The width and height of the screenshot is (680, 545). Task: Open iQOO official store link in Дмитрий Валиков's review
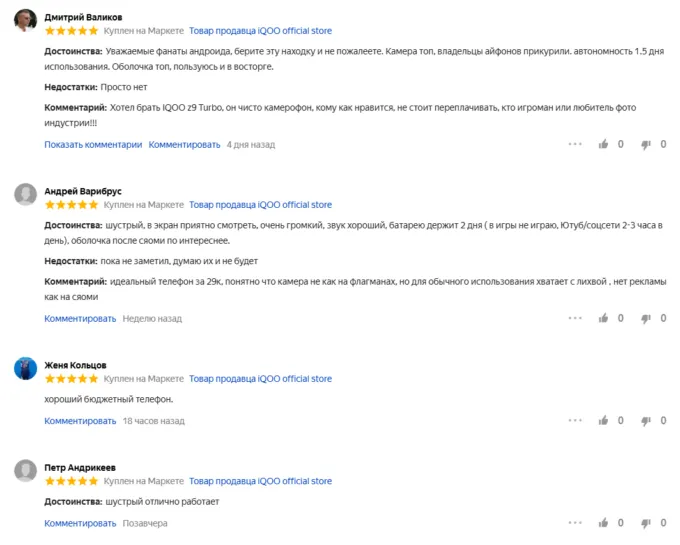tap(260, 30)
